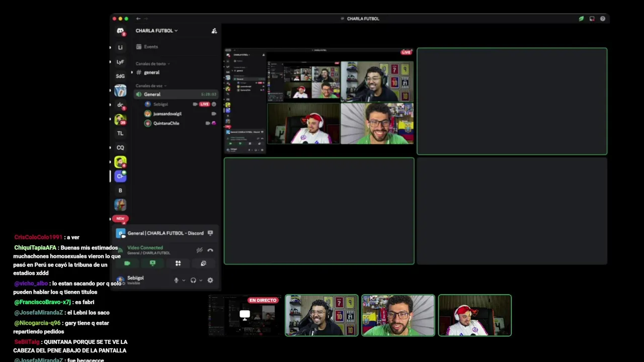Click the stop streaming icon in stream panel
This screenshot has width=644, height=362.
210,233
